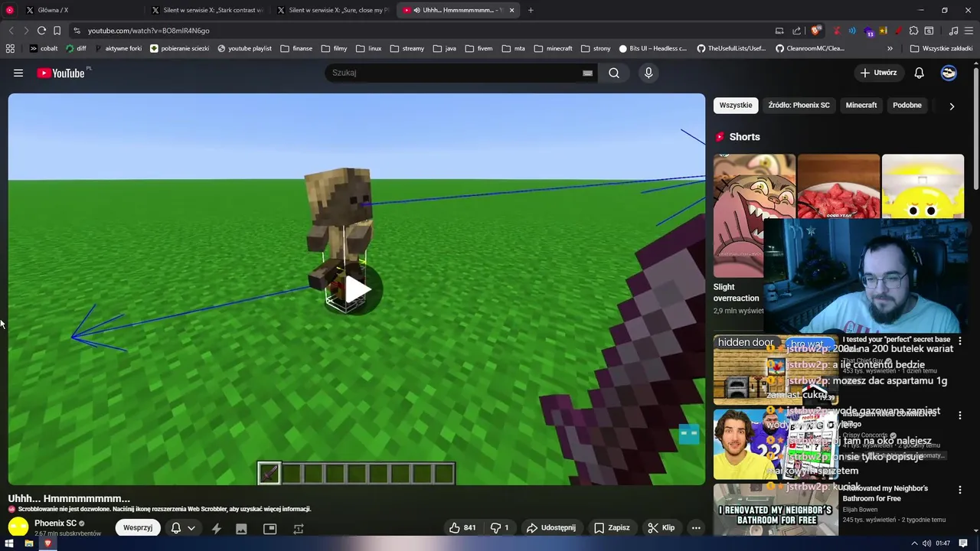Open the Neighbor's Bathroom video thumbnail

pos(776,509)
